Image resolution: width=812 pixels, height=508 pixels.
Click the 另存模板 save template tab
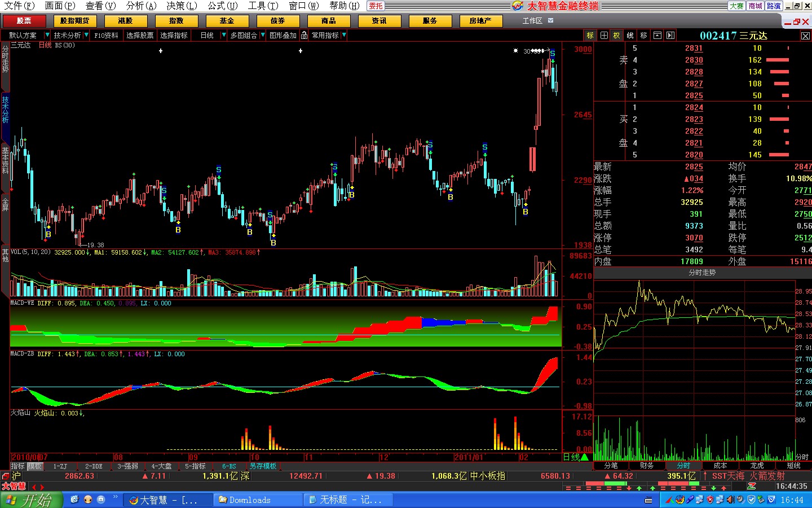[263, 466]
